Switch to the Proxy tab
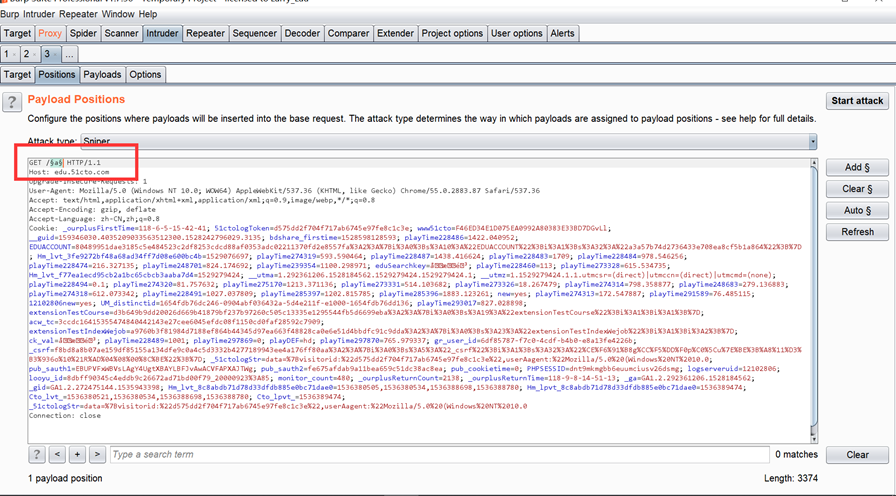This screenshot has height=496, width=896. tap(50, 33)
